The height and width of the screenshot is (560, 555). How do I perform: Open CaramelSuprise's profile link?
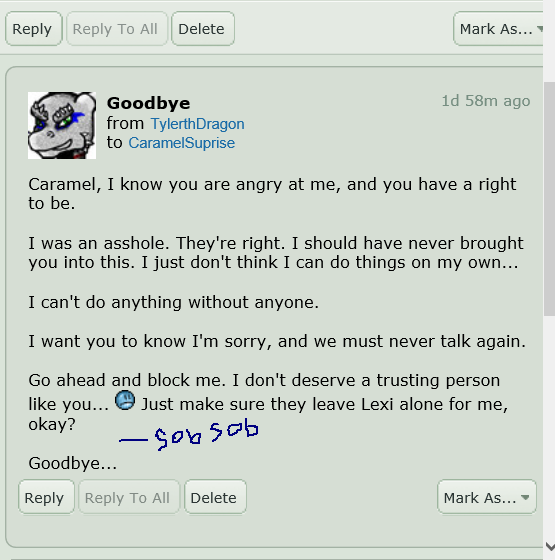(x=181, y=143)
